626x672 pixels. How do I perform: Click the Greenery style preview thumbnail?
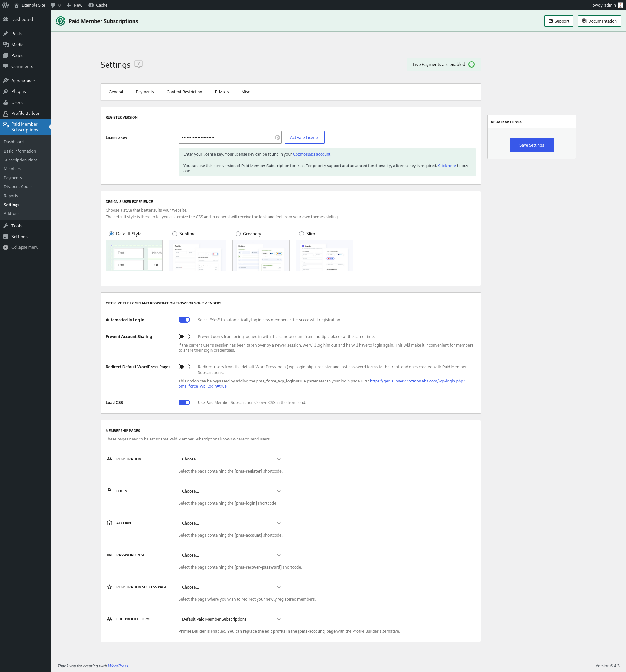[261, 256]
